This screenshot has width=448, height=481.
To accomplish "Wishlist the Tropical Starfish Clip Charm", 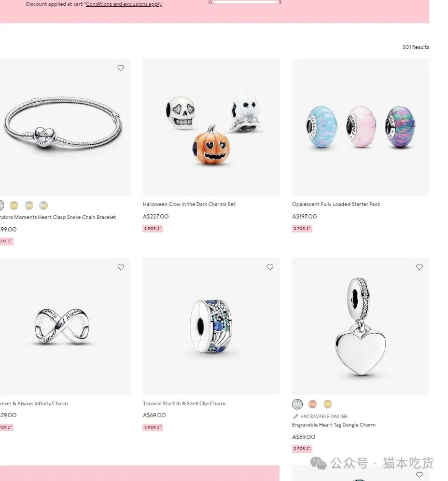I will coord(270,267).
